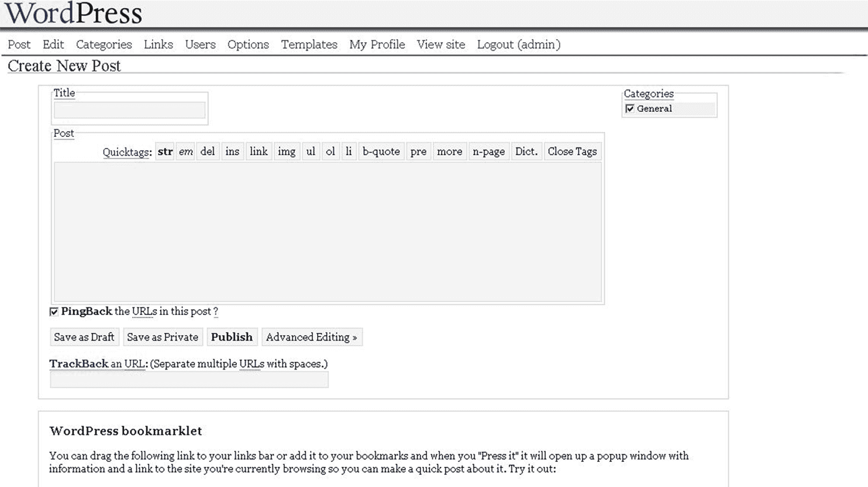Open the Categories menu
Image resolution: width=868 pixels, height=487 pixels.
tap(104, 44)
